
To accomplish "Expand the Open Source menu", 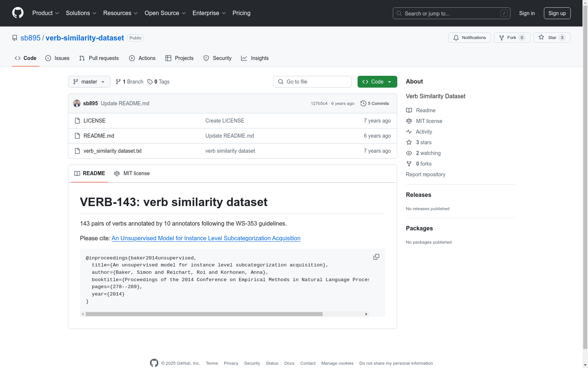I will pos(165,13).
